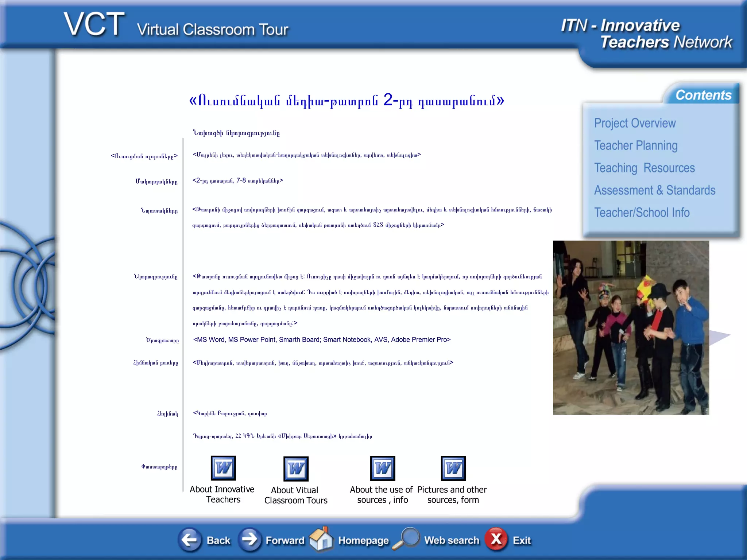Click the blue Armenian project title
The height and width of the screenshot is (560, 747).
(346, 100)
